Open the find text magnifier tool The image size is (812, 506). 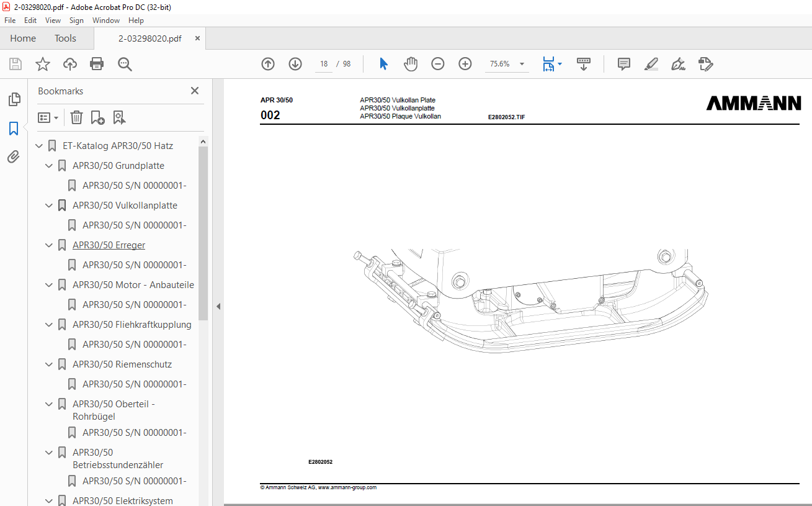(x=125, y=64)
